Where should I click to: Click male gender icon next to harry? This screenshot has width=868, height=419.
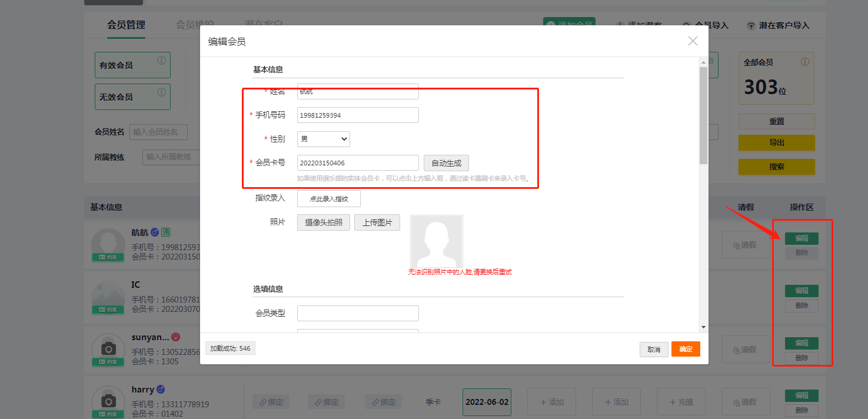coord(161,390)
